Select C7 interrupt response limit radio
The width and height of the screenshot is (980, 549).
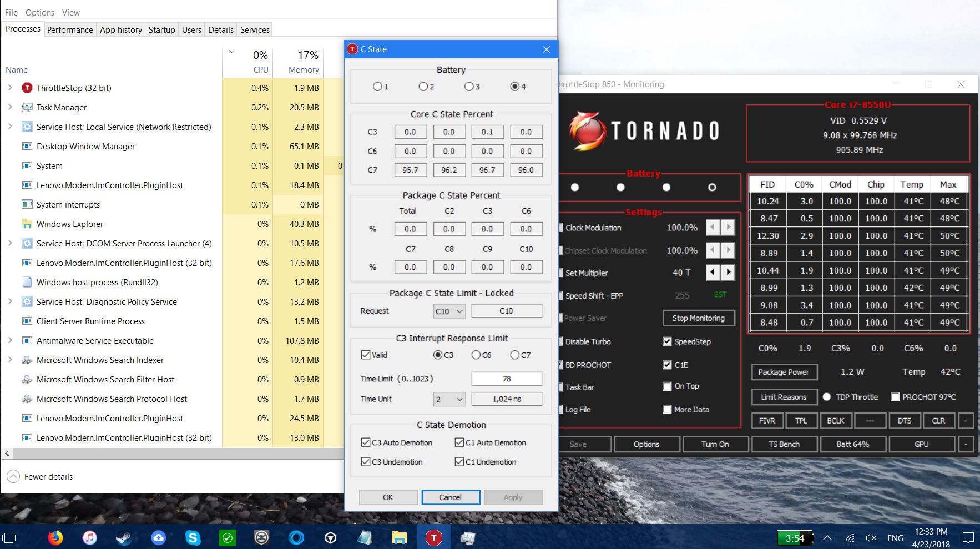(x=514, y=355)
